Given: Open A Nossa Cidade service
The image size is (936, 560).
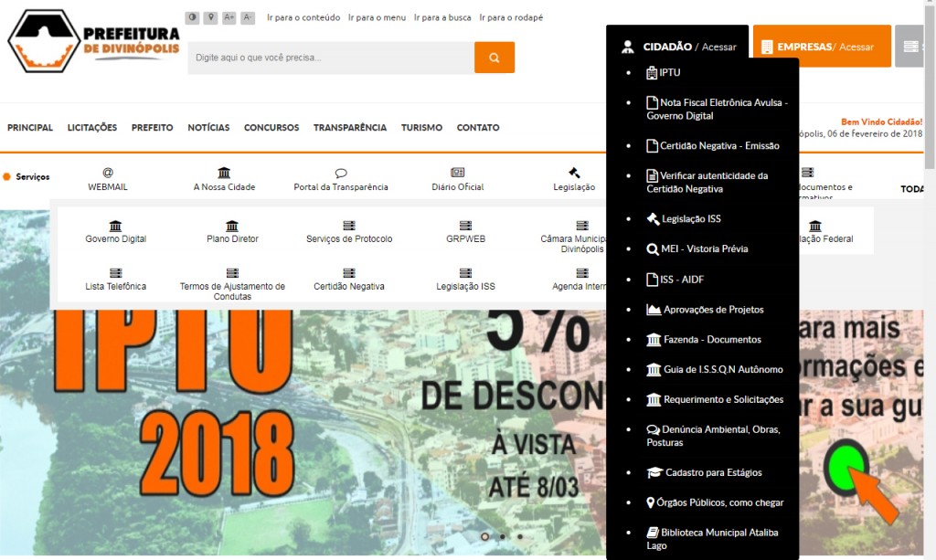Looking at the screenshot, I should [x=225, y=179].
